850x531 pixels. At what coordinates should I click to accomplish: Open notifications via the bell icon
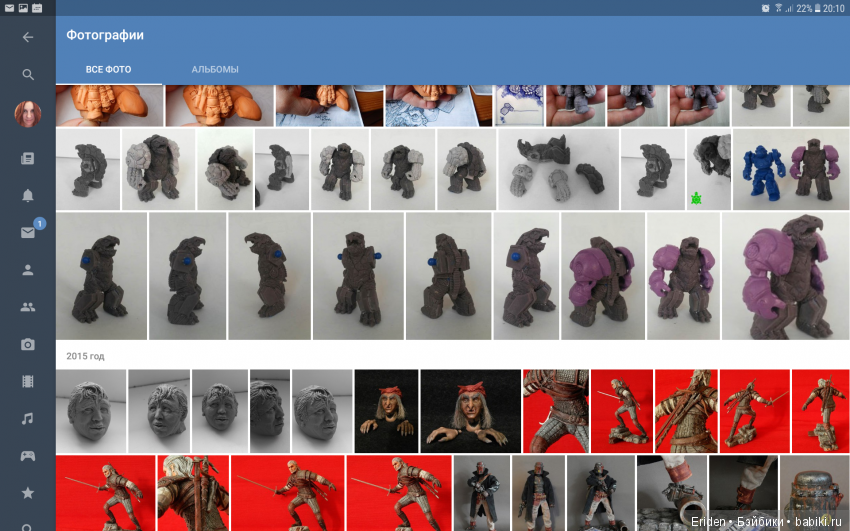pyautogui.click(x=28, y=195)
